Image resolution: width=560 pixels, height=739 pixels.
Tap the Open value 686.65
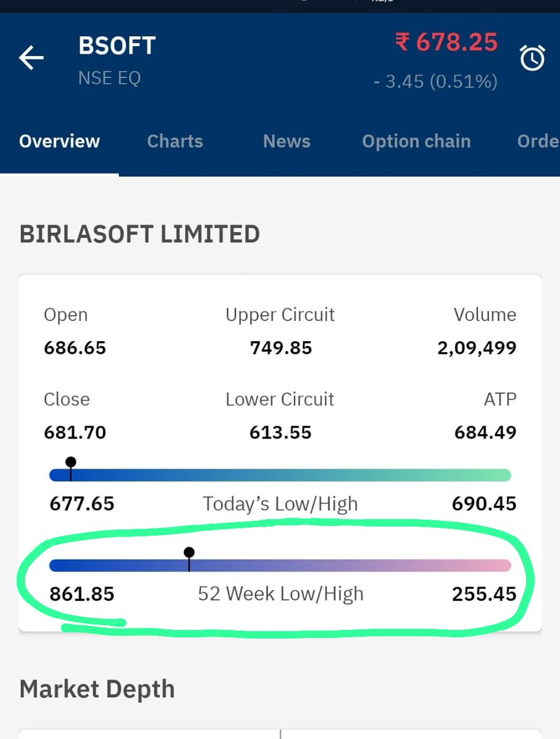(75, 348)
